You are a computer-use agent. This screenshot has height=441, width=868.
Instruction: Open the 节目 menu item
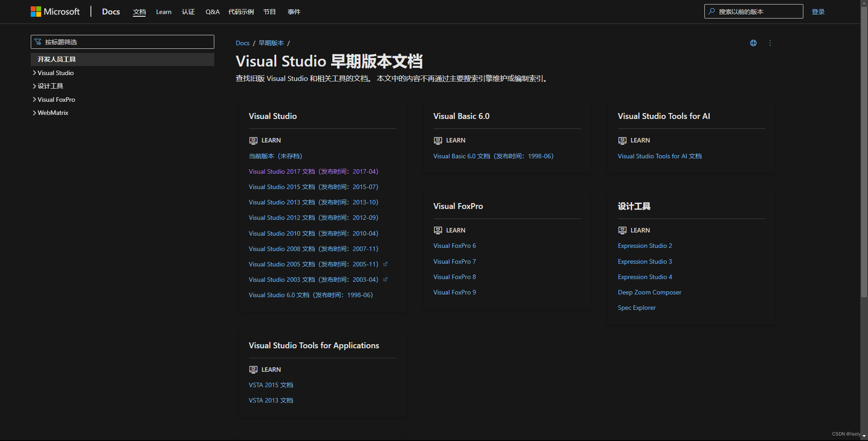(269, 12)
